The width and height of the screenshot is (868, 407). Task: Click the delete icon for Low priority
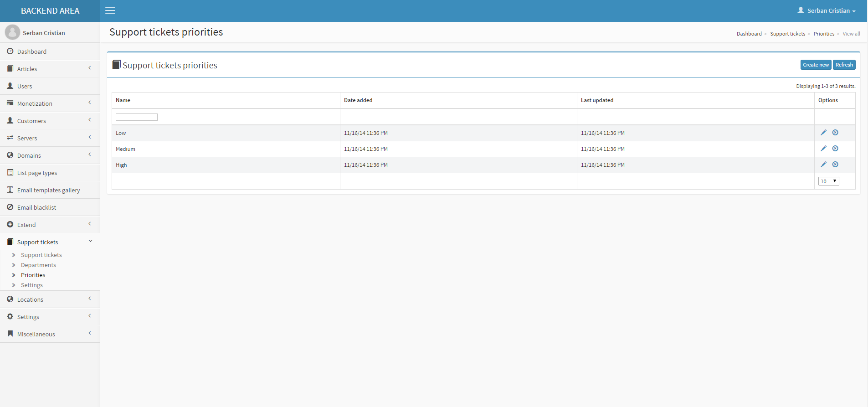click(835, 133)
